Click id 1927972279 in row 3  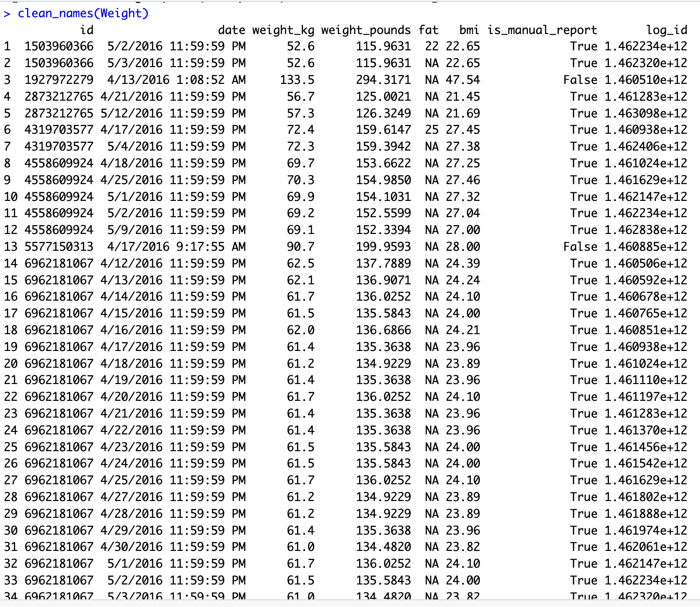[x=59, y=80]
